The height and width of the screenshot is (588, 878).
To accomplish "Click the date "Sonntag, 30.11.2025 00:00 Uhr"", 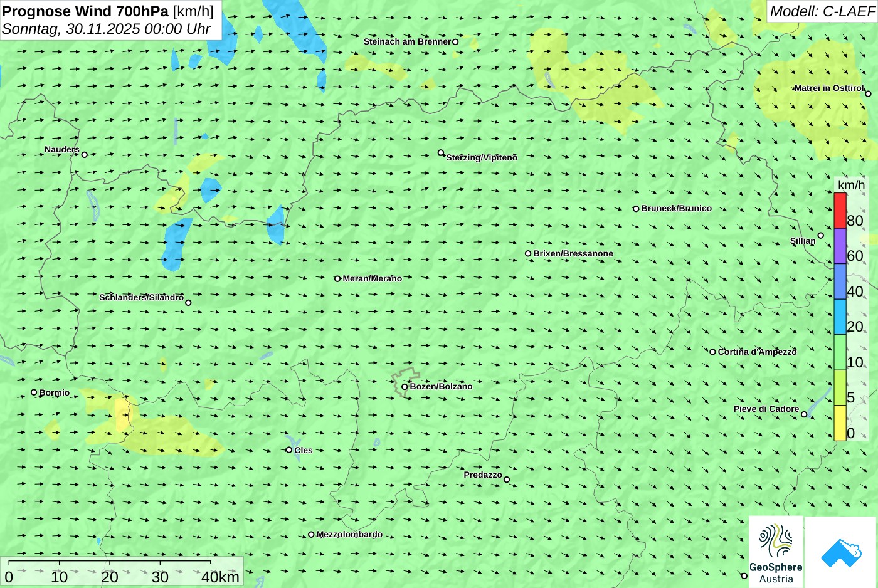I will tap(107, 29).
